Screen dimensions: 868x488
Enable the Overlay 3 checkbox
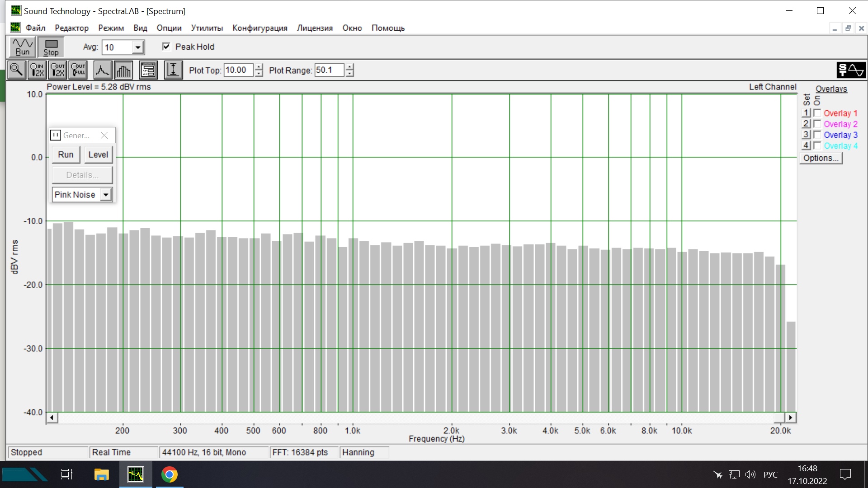coord(817,135)
